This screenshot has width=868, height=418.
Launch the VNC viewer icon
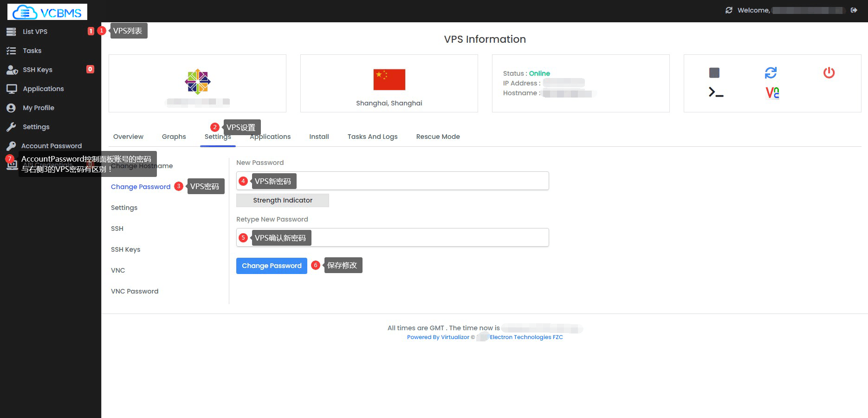[x=772, y=93]
